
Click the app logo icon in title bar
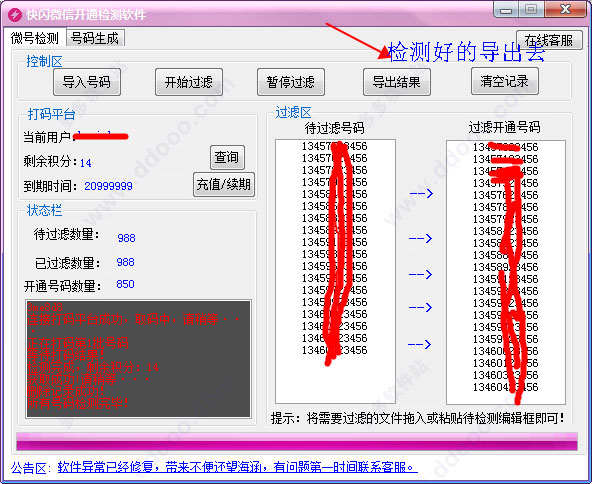pos(15,15)
